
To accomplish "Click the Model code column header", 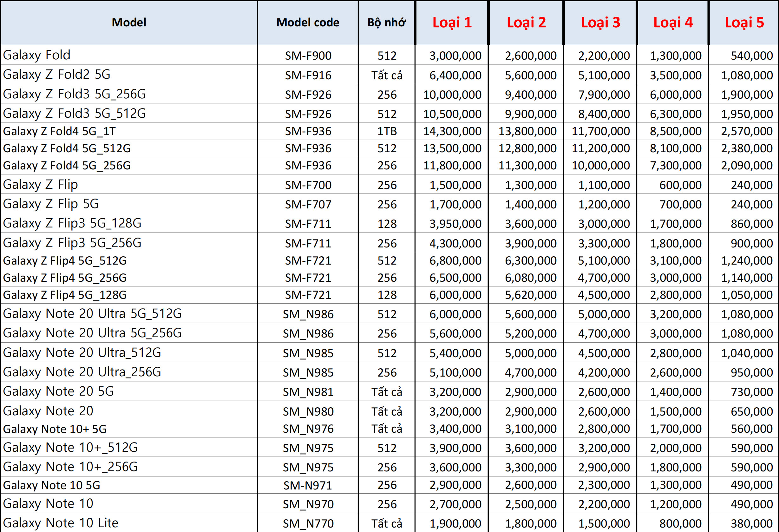I will click(307, 23).
